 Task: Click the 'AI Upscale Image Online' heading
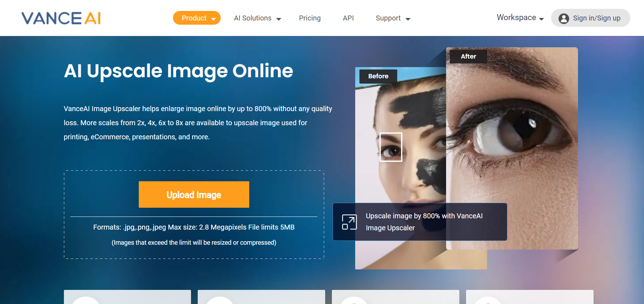click(178, 71)
